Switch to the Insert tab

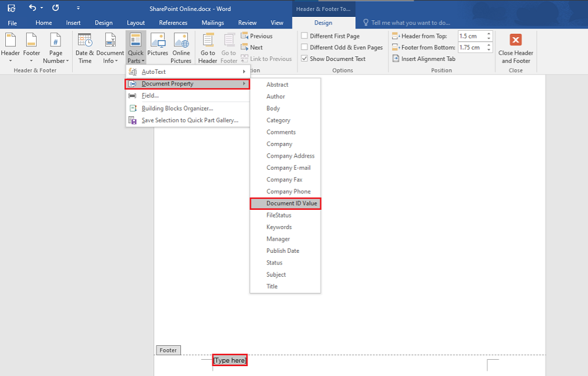[x=73, y=23]
